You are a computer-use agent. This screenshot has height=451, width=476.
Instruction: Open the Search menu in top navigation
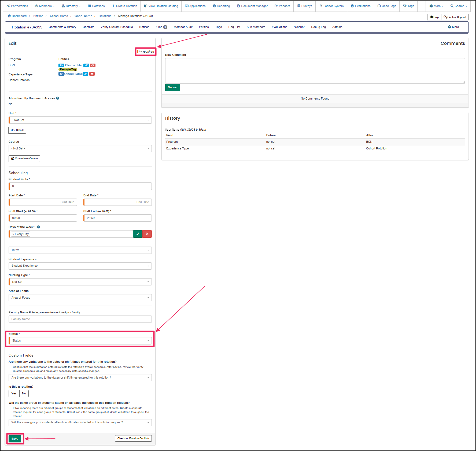pos(459,6)
